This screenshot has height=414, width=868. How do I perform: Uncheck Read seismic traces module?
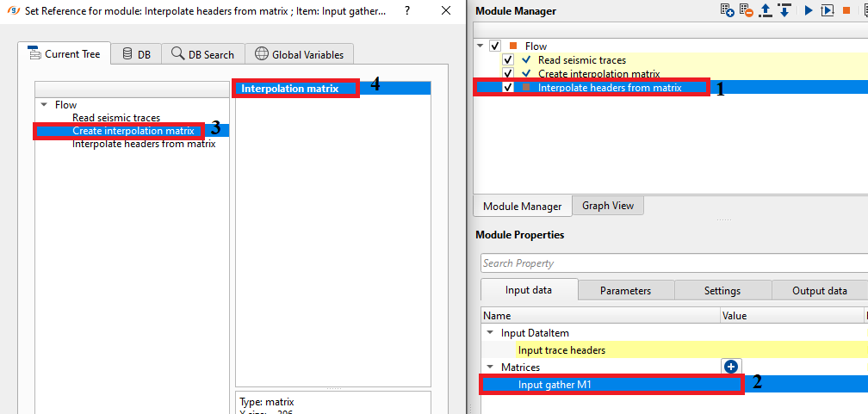(x=508, y=59)
